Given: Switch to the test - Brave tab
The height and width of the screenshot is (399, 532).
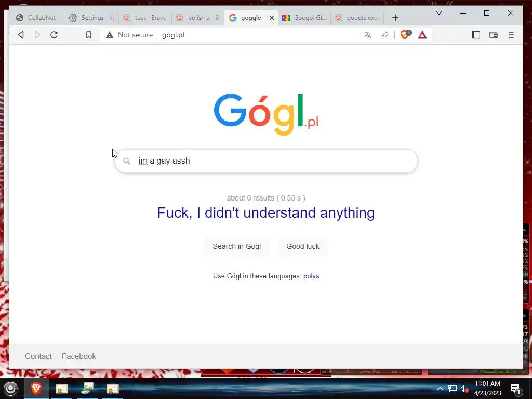Looking at the screenshot, I should [x=145, y=18].
